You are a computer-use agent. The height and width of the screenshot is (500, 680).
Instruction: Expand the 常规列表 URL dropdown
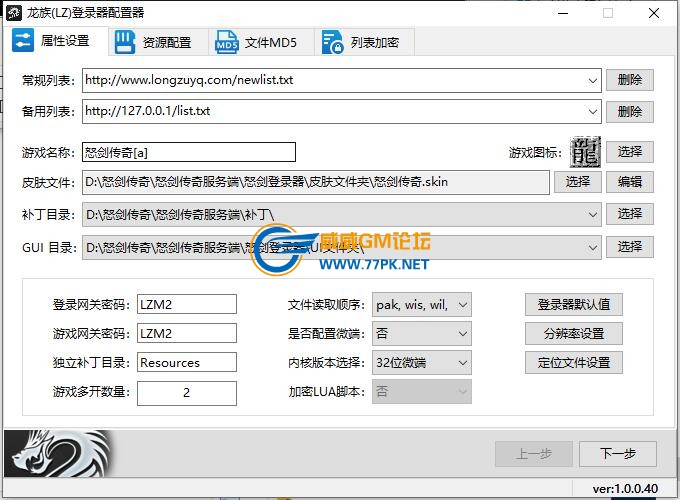pos(592,81)
